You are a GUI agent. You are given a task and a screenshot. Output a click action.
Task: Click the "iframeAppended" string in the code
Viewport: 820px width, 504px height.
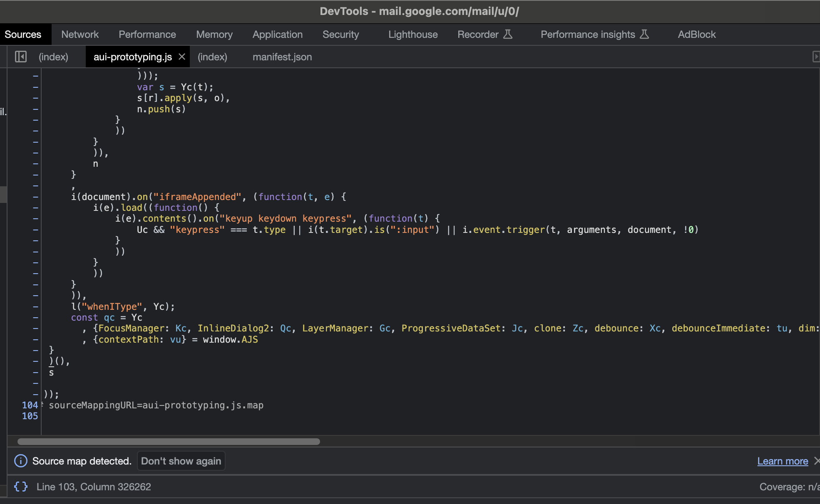pyautogui.click(x=197, y=197)
